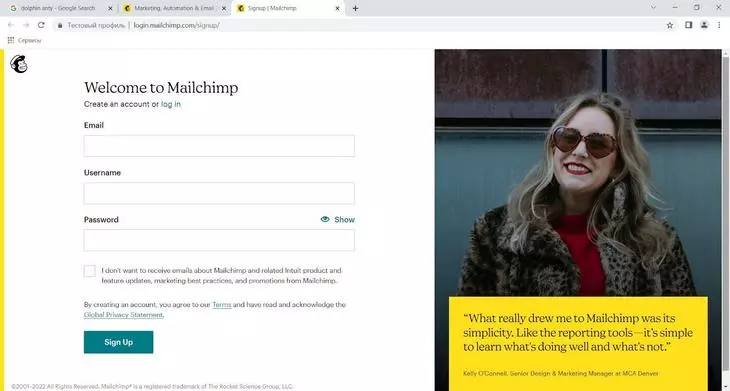Open Chrome three-dot menu

[x=719, y=25]
